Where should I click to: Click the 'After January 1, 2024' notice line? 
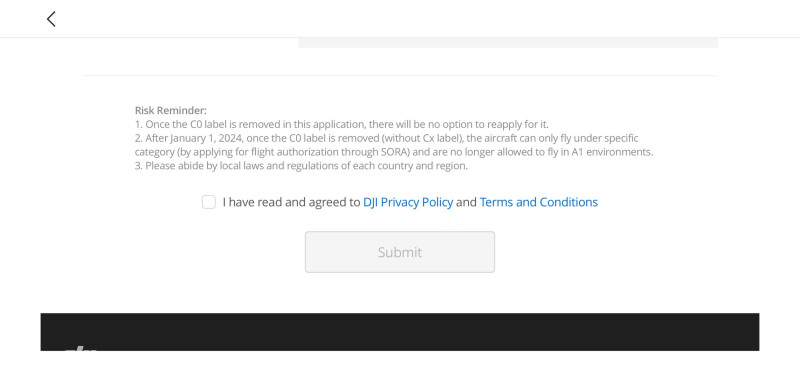tap(386, 138)
